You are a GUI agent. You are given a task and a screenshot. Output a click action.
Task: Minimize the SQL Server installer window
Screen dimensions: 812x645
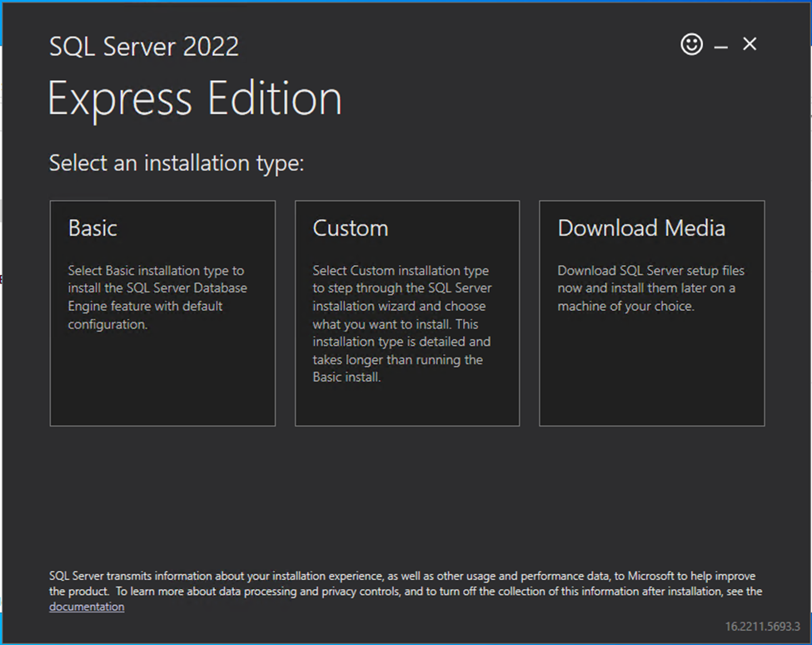[x=721, y=47]
